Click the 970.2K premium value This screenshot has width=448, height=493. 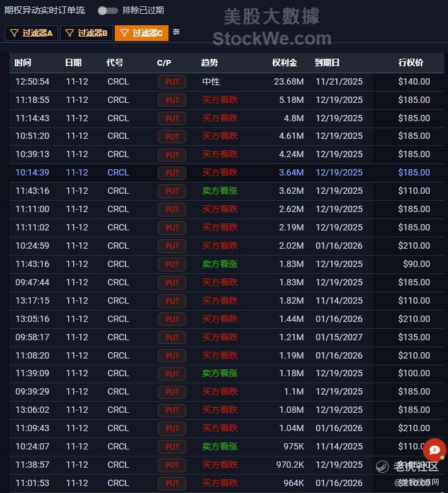coord(290,465)
